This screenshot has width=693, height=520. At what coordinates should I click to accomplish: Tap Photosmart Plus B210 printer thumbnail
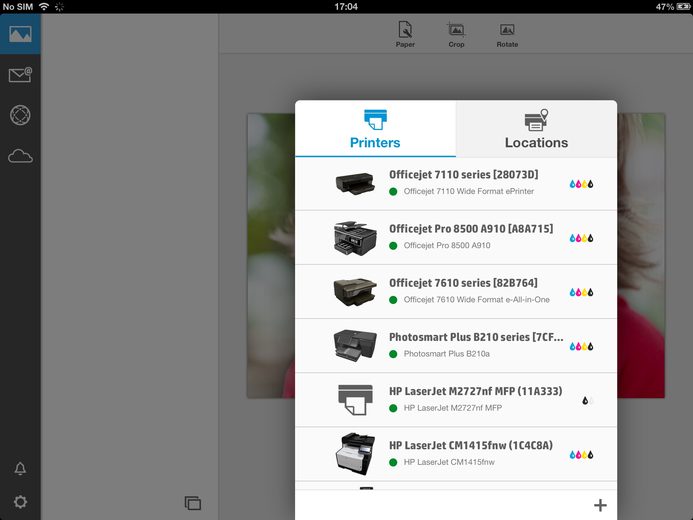[x=355, y=346]
